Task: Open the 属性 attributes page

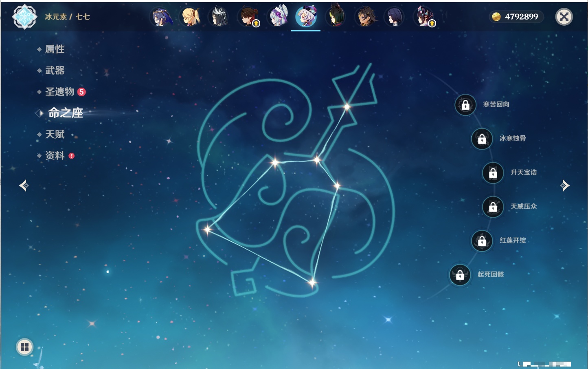Action: pos(55,49)
